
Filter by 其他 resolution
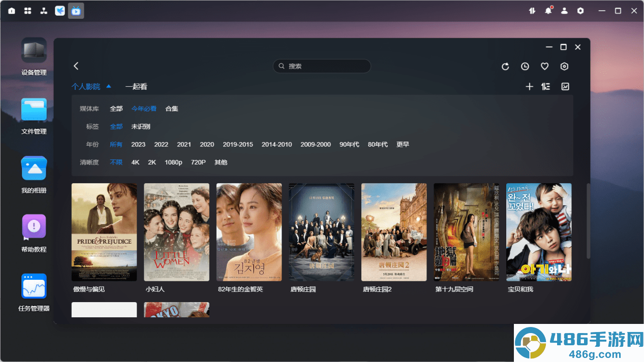coord(221,162)
